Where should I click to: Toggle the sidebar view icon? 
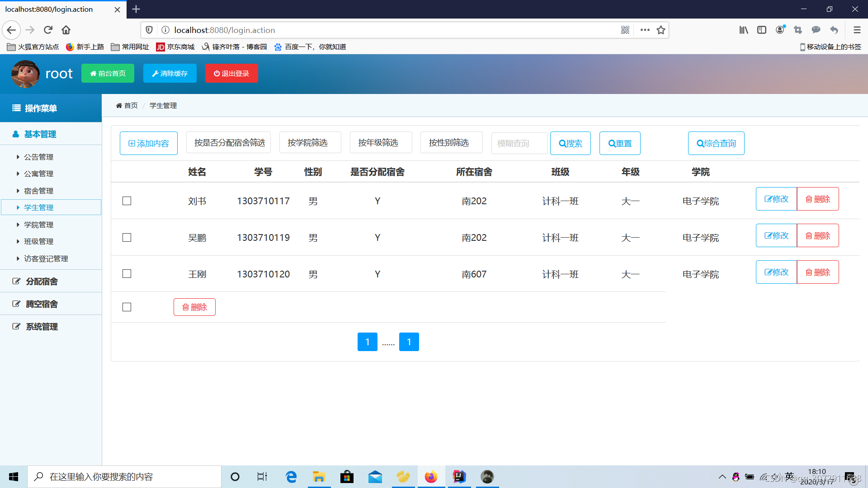762,30
